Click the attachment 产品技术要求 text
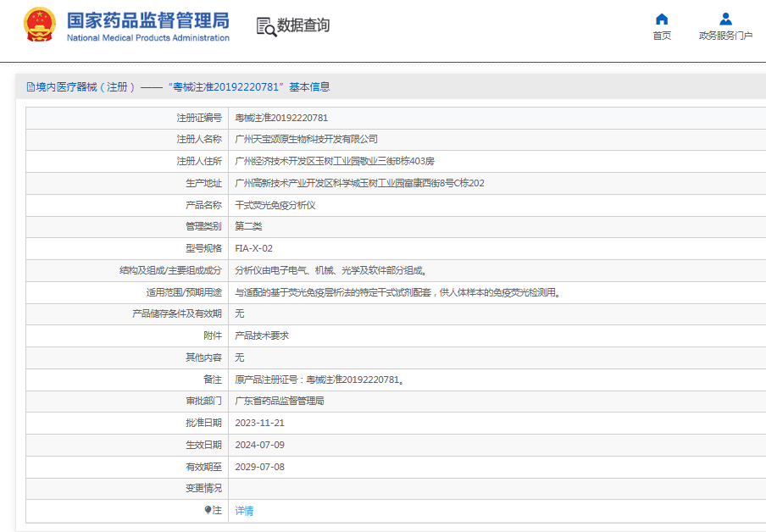 (x=262, y=335)
